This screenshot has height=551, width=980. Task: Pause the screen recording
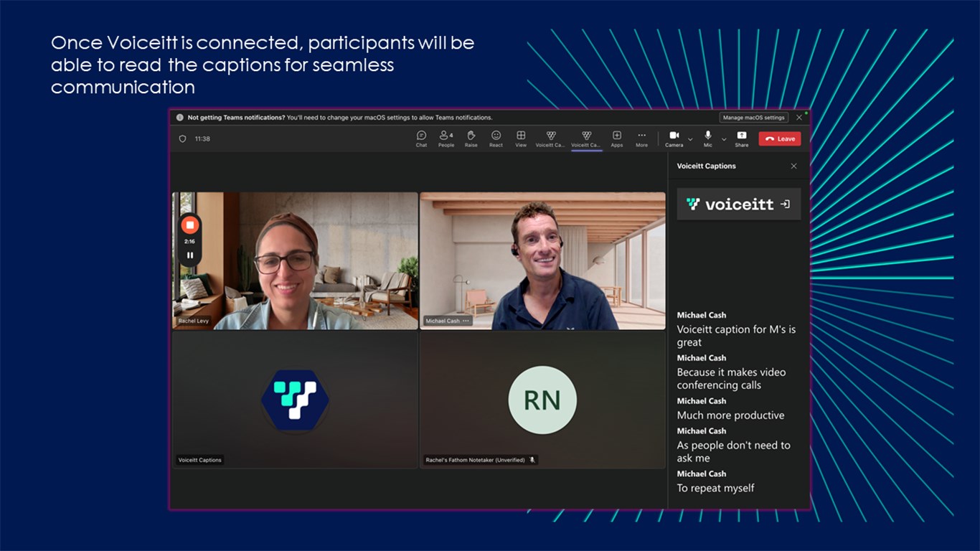(190, 255)
